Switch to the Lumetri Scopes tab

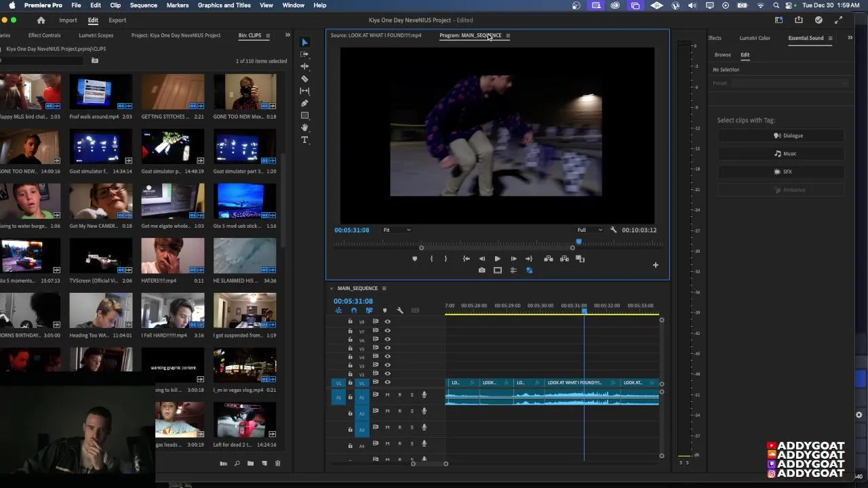coord(96,35)
